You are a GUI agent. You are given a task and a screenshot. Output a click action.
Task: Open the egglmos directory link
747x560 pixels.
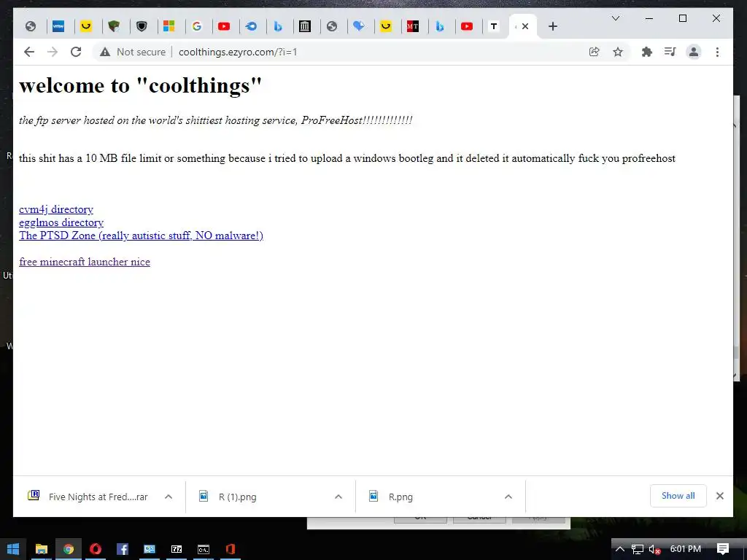tap(61, 222)
